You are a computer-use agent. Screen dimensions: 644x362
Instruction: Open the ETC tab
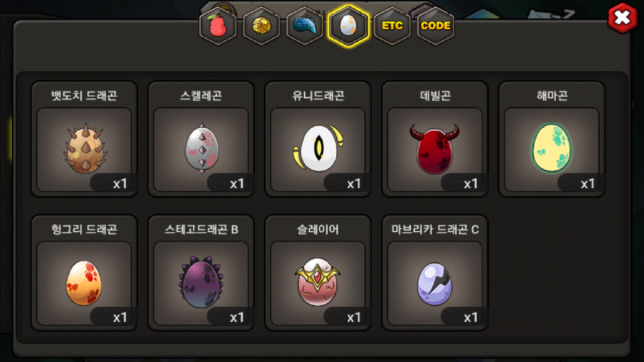pos(392,26)
